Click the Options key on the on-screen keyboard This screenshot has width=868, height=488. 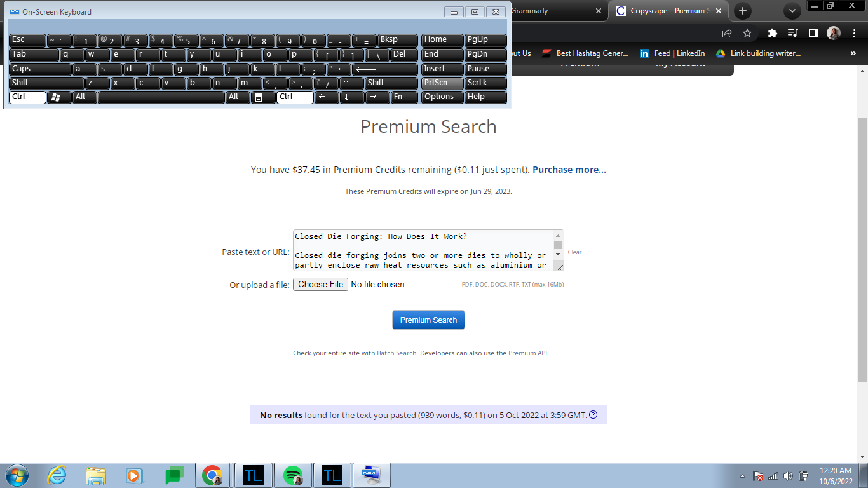(x=442, y=97)
